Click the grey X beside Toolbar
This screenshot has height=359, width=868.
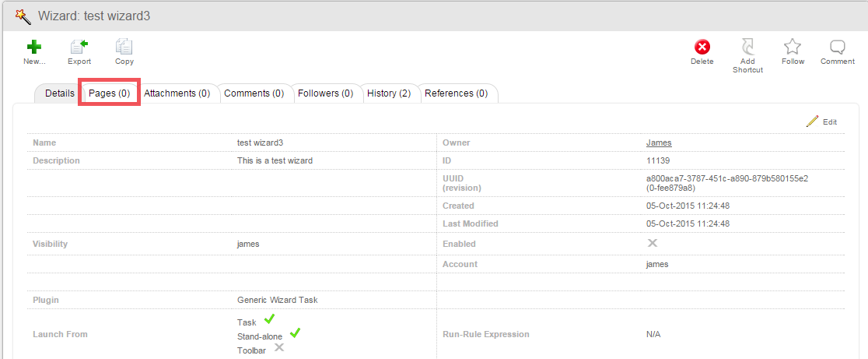tap(278, 348)
